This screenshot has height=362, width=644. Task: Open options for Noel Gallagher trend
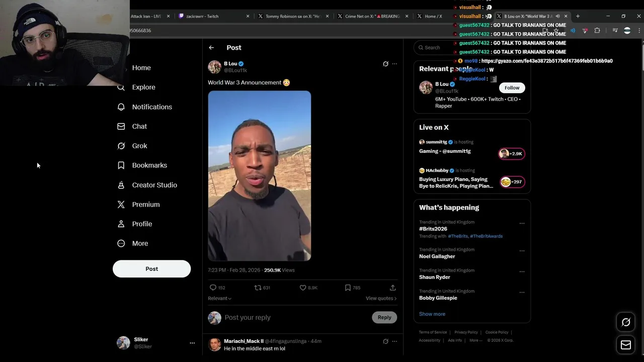click(x=522, y=251)
